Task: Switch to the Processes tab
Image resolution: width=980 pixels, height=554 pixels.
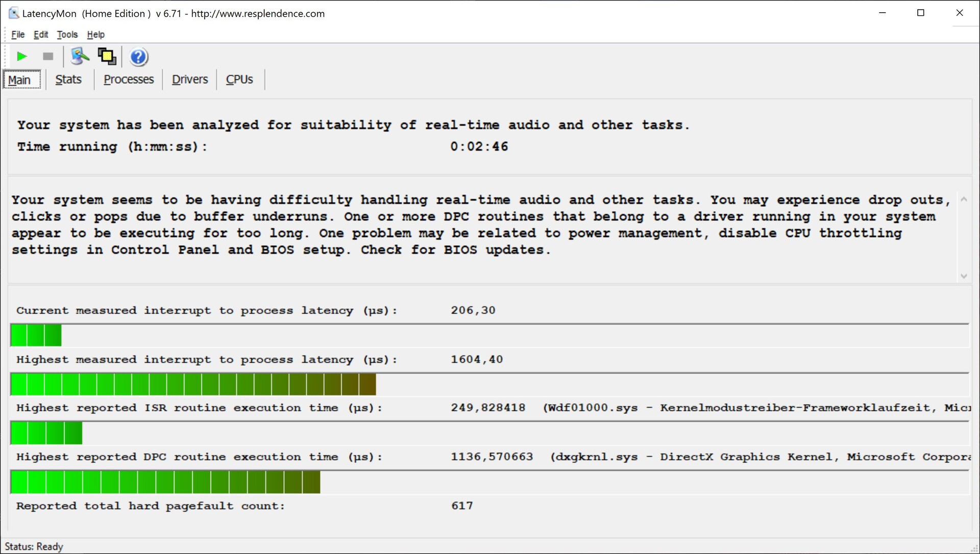Action: (x=129, y=80)
